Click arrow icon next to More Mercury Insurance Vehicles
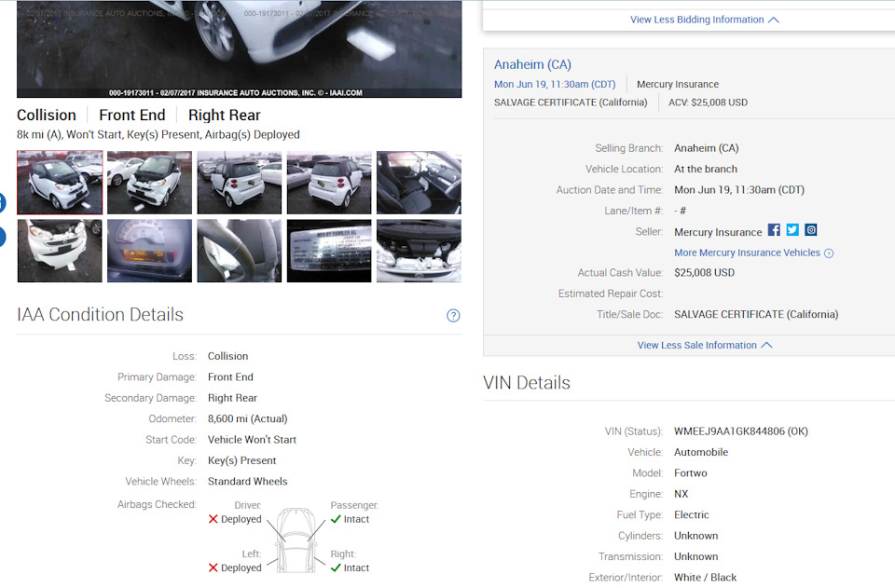 830,253
